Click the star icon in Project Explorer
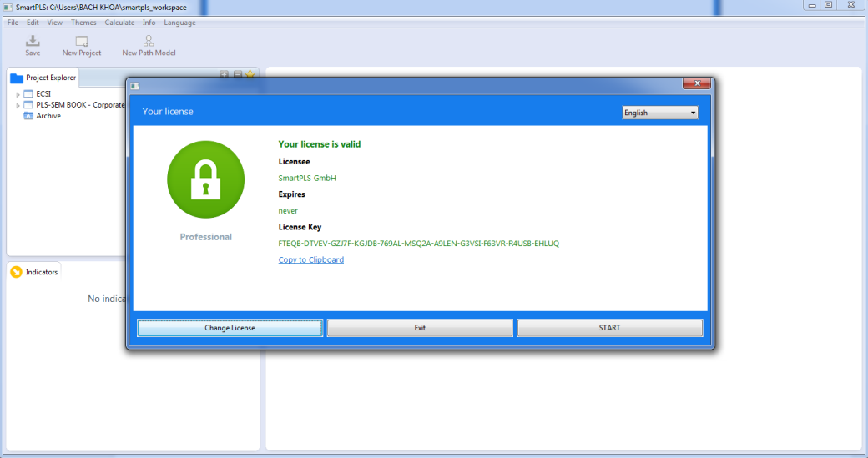Image resolution: width=868 pixels, height=458 pixels. (x=250, y=73)
